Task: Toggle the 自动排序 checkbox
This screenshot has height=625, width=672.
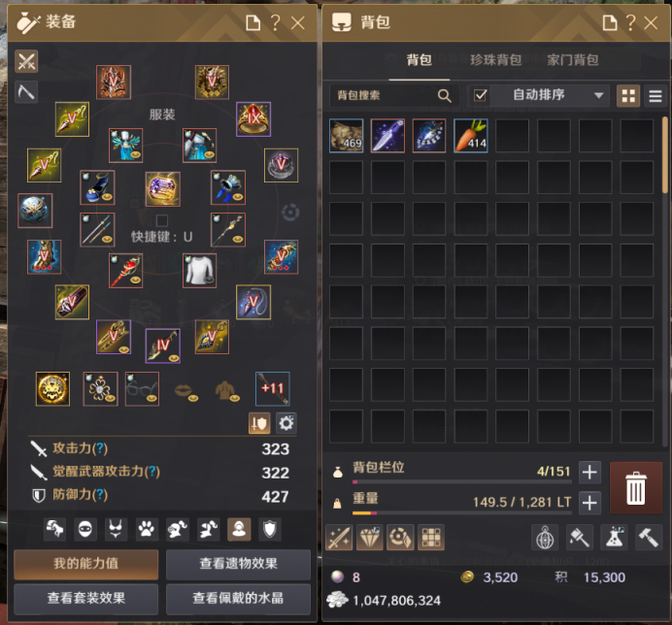Action: [x=480, y=95]
